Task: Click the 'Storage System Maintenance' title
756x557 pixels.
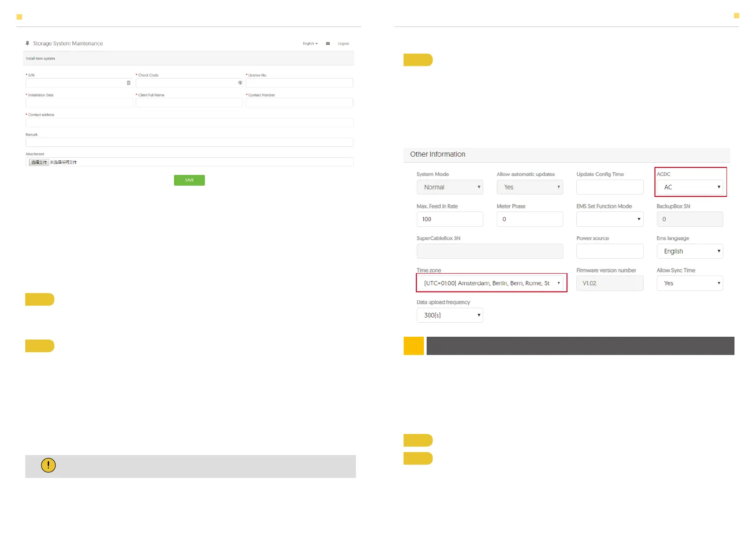Action: tap(68, 43)
